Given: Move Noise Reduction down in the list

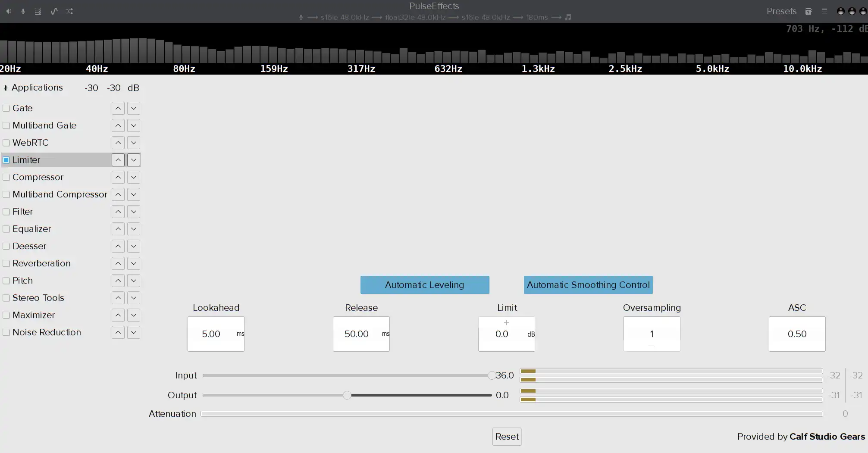Looking at the screenshot, I should coord(134,332).
